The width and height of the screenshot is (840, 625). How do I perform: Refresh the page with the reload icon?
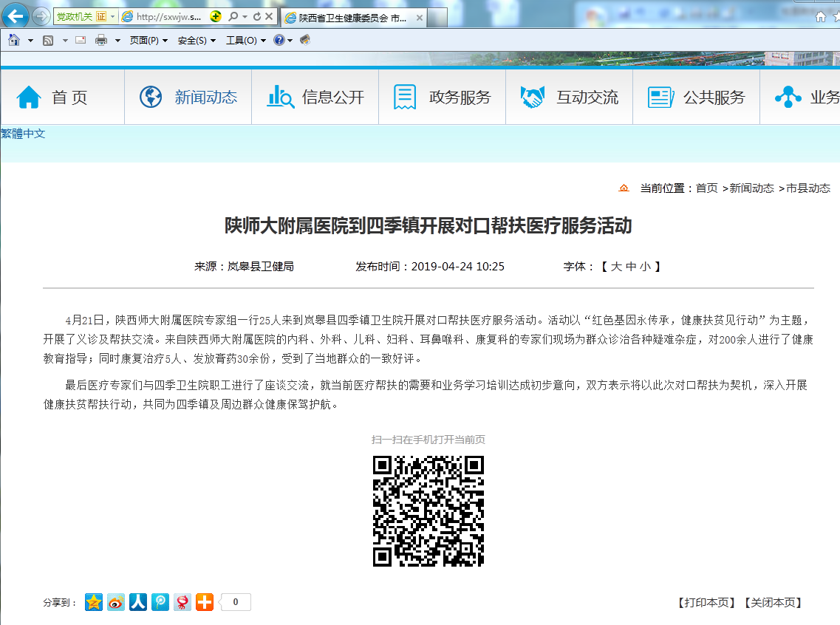tap(257, 16)
